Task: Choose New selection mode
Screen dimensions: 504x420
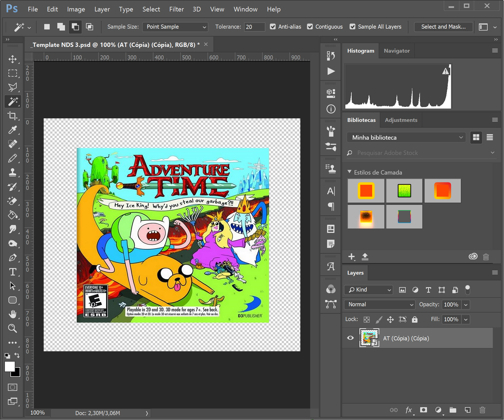Action: [x=47, y=27]
